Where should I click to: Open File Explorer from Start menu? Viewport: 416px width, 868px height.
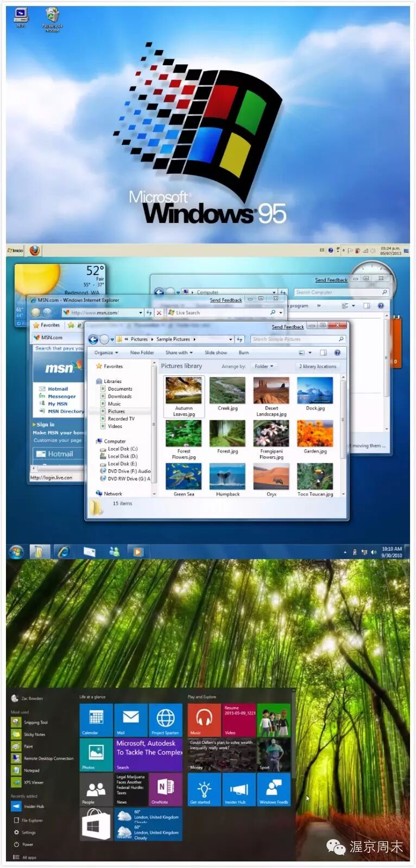[28, 821]
